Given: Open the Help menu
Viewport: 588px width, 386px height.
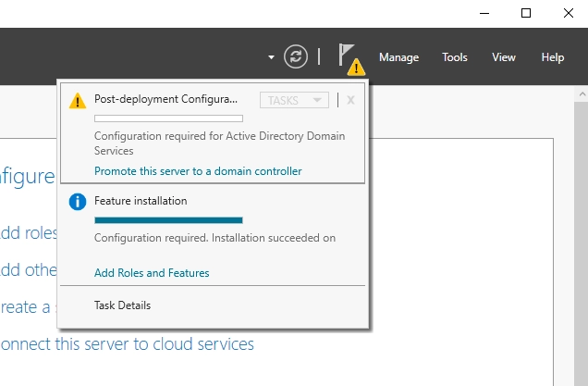Looking at the screenshot, I should pyautogui.click(x=552, y=57).
